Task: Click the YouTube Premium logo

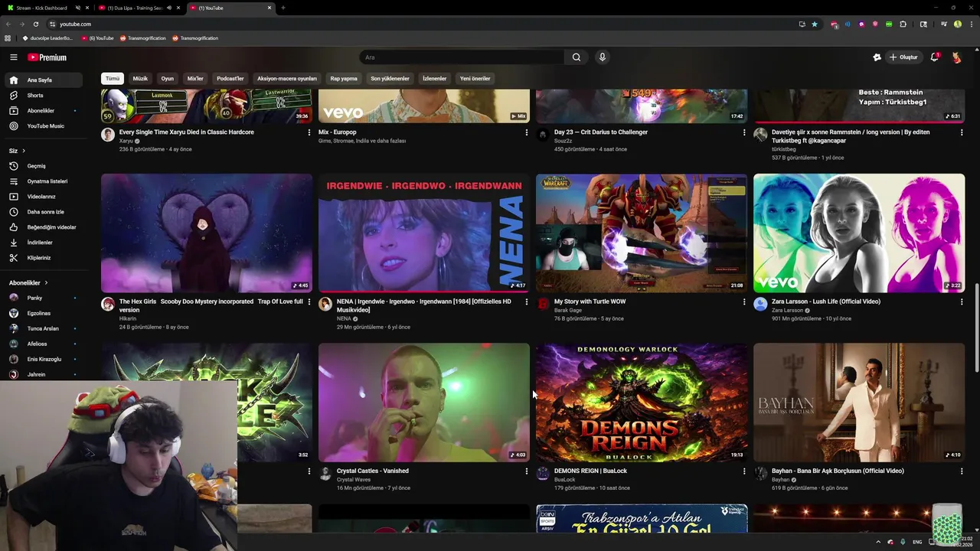Action: coord(47,57)
